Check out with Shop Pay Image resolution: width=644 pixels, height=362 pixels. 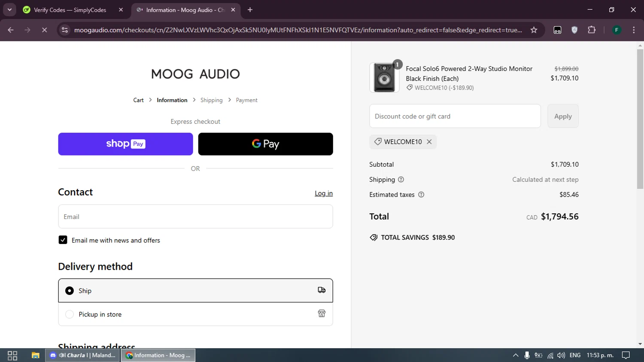(x=125, y=144)
